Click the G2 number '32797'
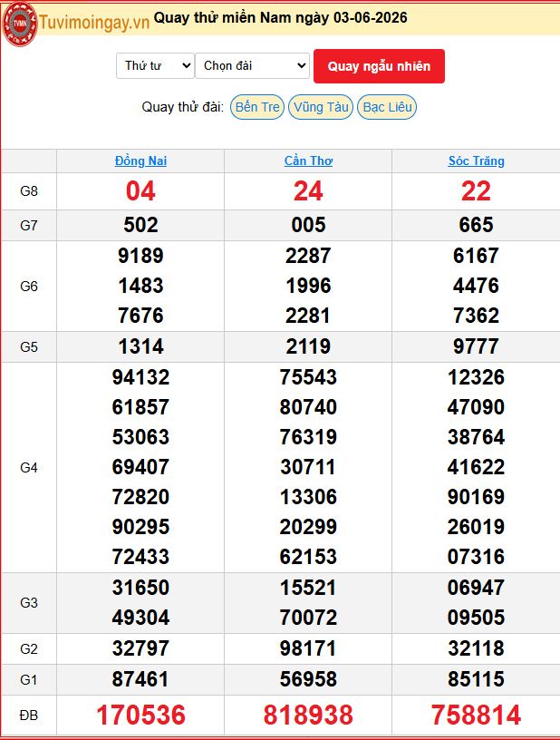 (x=140, y=649)
